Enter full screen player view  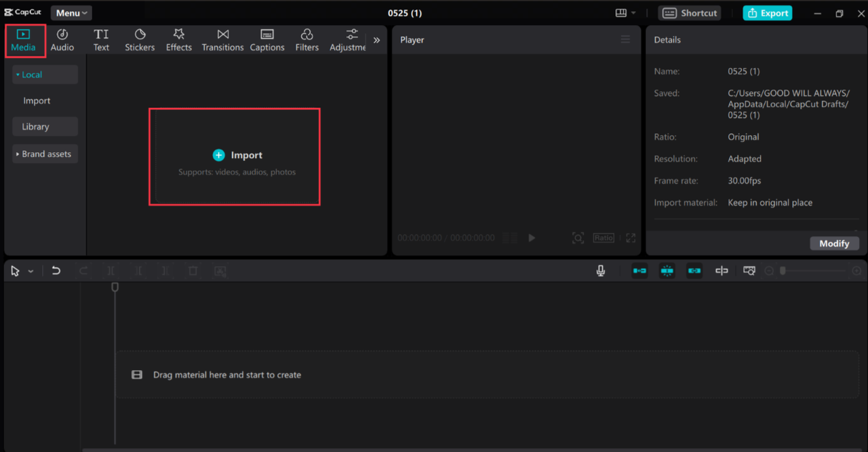coord(631,238)
